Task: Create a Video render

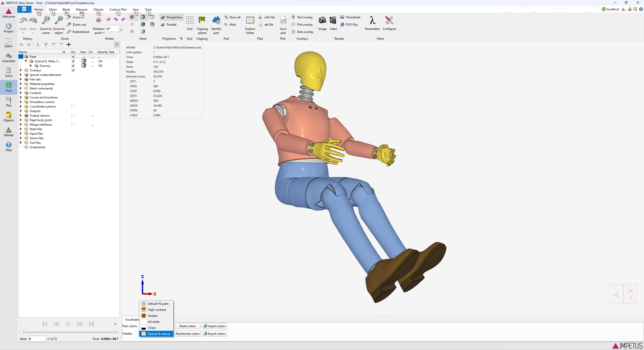Action: coord(333,23)
